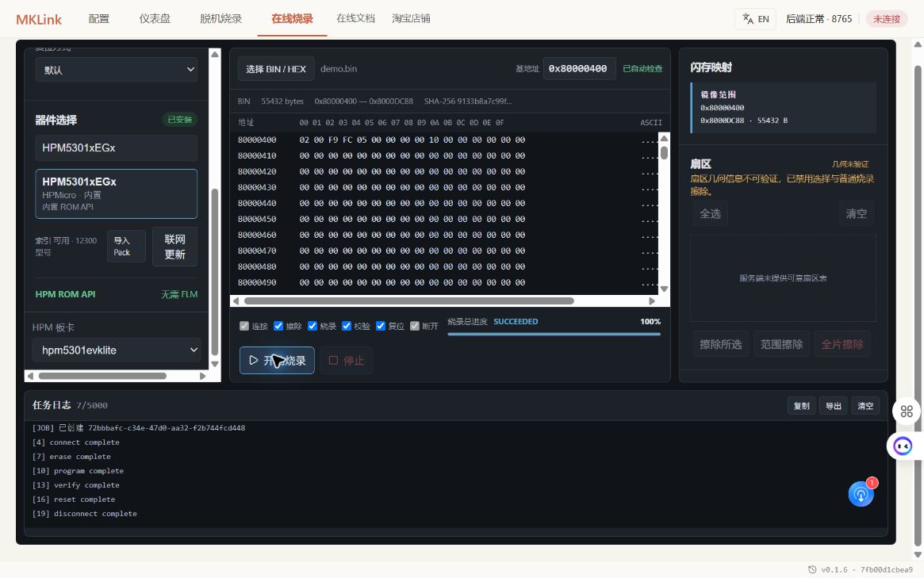Click the blue floating upload icon
Viewport: 924px width, 578px height.
pyautogui.click(x=861, y=494)
